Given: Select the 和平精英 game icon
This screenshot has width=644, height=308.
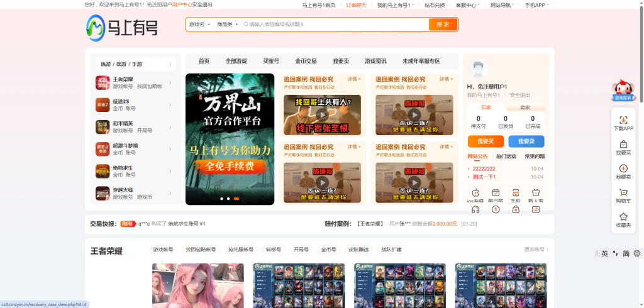Looking at the screenshot, I should click(103, 126).
